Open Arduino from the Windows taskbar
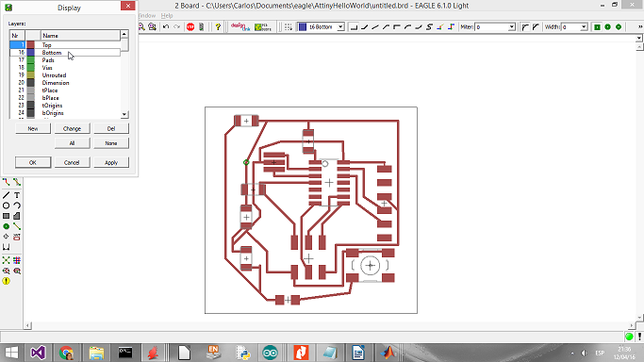Viewport: 644px width, 362px height. pyautogui.click(x=271, y=353)
